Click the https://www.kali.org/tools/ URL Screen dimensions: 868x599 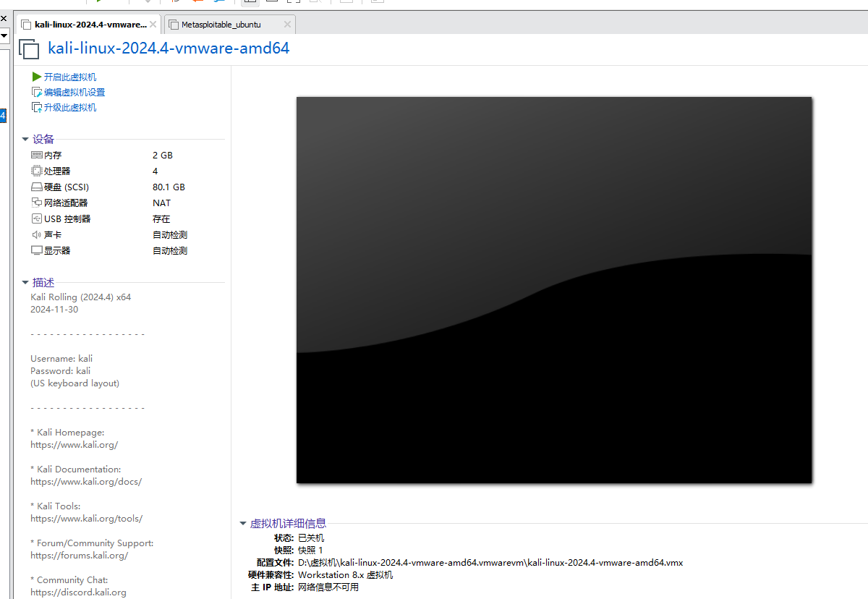[86, 518]
